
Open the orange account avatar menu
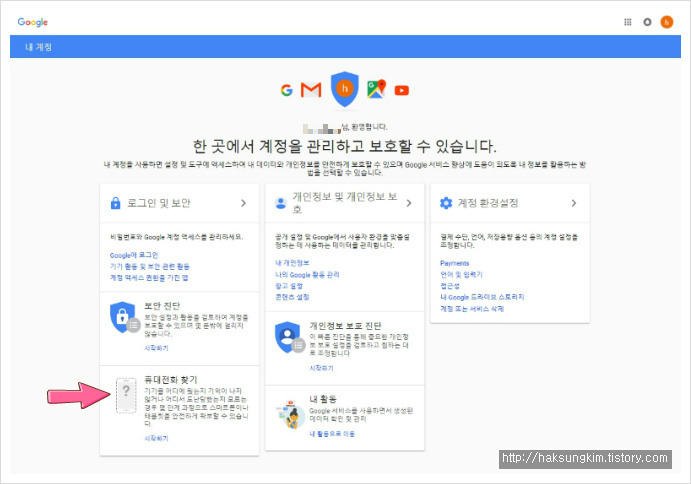[x=666, y=22]
